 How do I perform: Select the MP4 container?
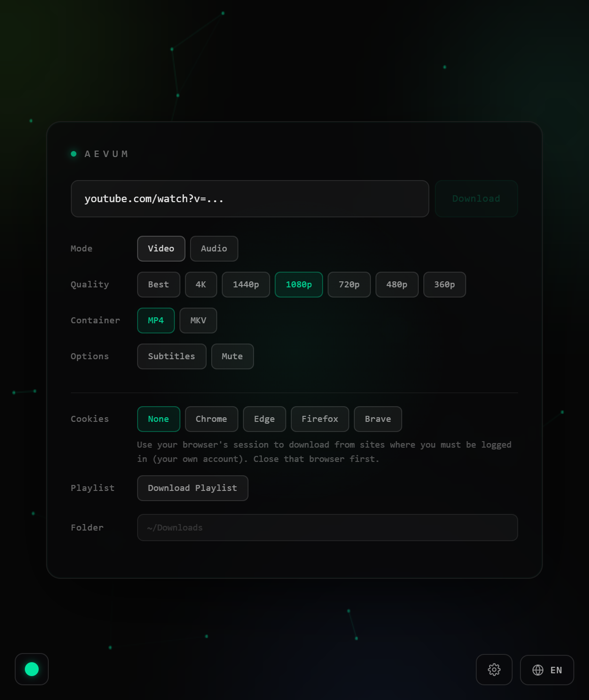click(156, 321)
